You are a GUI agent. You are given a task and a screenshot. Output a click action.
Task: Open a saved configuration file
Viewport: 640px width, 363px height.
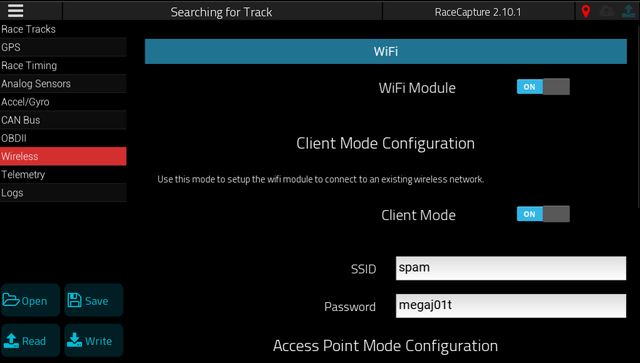31,300
